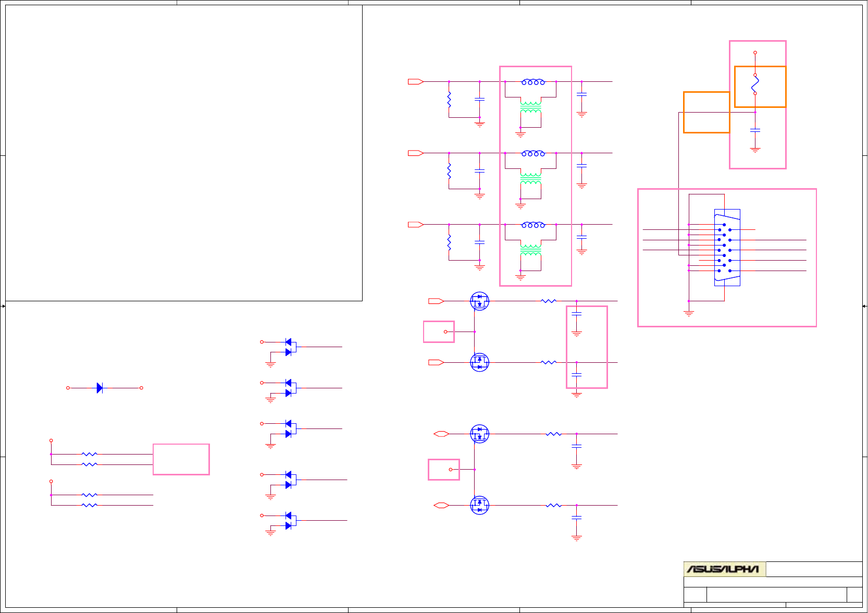Click the empty pink box right of the resistor pair
Image resolution: width=868 pixels, height=613 pixels.
(x=181, y=459)
